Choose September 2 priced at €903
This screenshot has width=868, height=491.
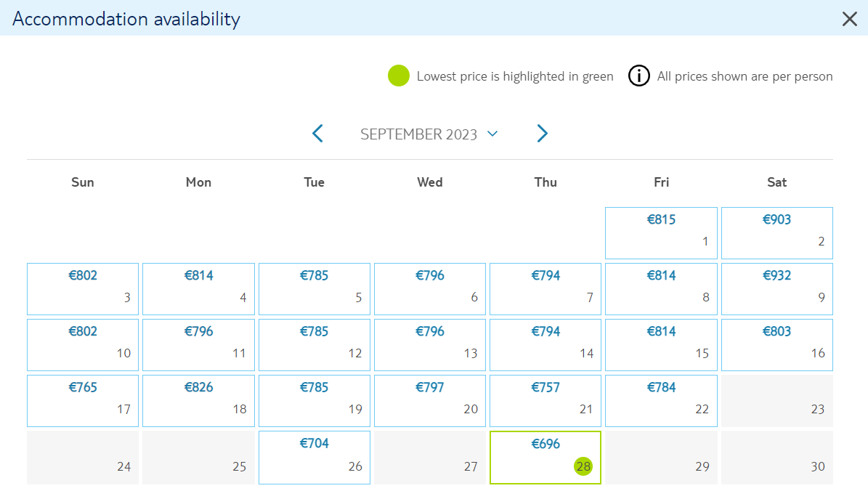[x=776, y=233]
